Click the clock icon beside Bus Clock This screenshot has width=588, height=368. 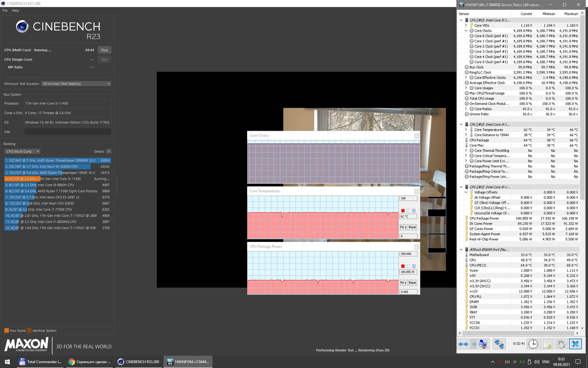click(x=467, y=67)
